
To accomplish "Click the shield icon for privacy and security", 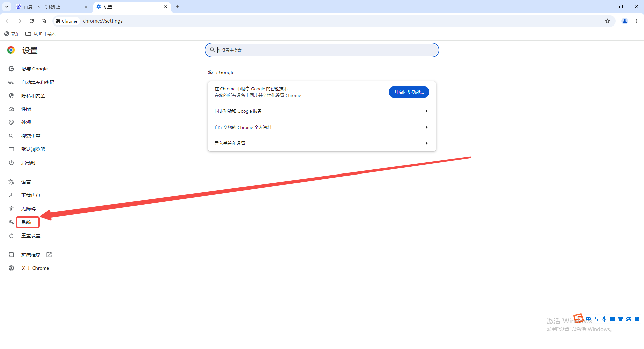I will 11,96.
